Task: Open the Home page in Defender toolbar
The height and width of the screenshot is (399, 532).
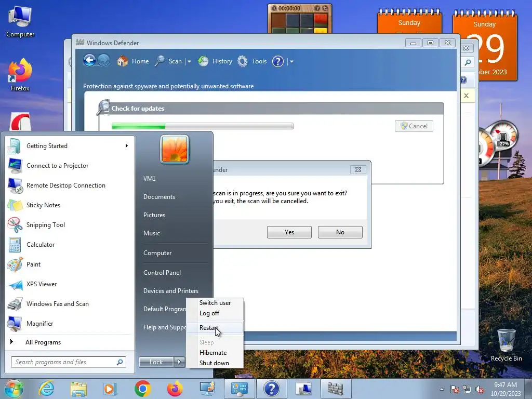Action: [x=133, y=61]
